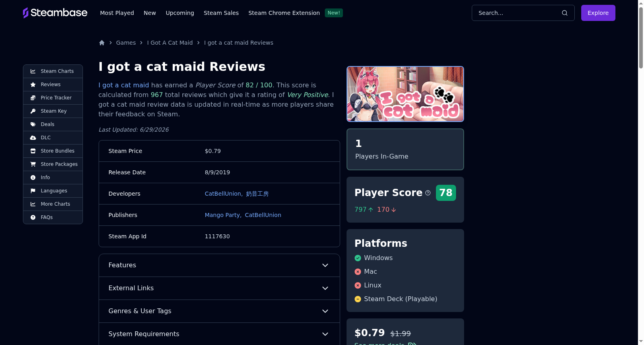This screenshot has height=345, width=644.
Task: Click the Deals tag icon
Action: (x=33, y=124)
